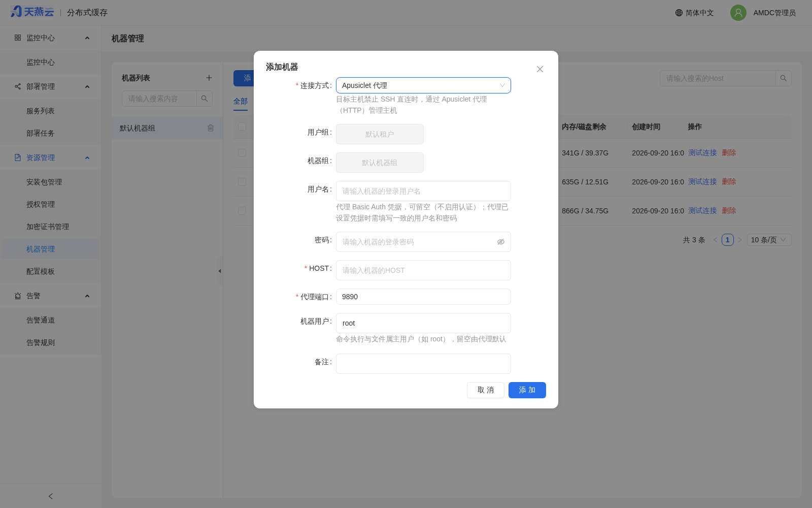812x508 pixels.
Task: Select the 全部 tab
Action: pyautogui.click(x=241, y=102)
